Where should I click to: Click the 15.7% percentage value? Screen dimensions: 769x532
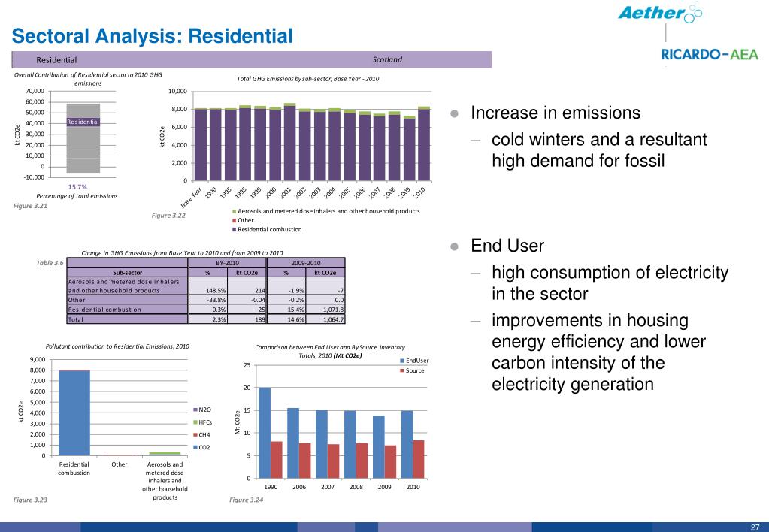[x=77, y=187]
